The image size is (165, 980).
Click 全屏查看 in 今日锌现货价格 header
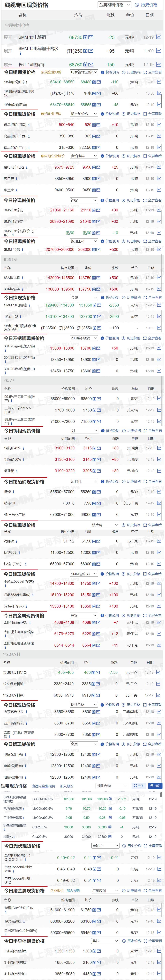pyautogui.click(x=152, y=200)
